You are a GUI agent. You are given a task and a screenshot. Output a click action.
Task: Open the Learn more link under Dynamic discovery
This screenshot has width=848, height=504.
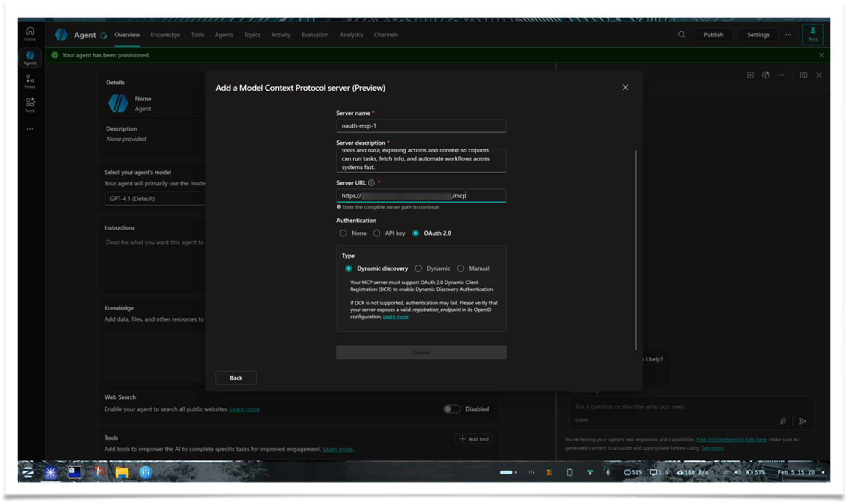pos(395,316)
